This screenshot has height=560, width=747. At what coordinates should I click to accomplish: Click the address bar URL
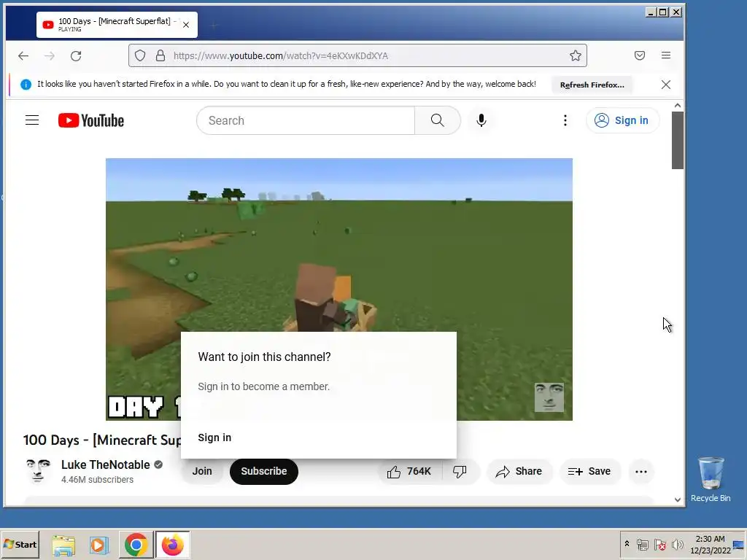(x=281, y=55)
